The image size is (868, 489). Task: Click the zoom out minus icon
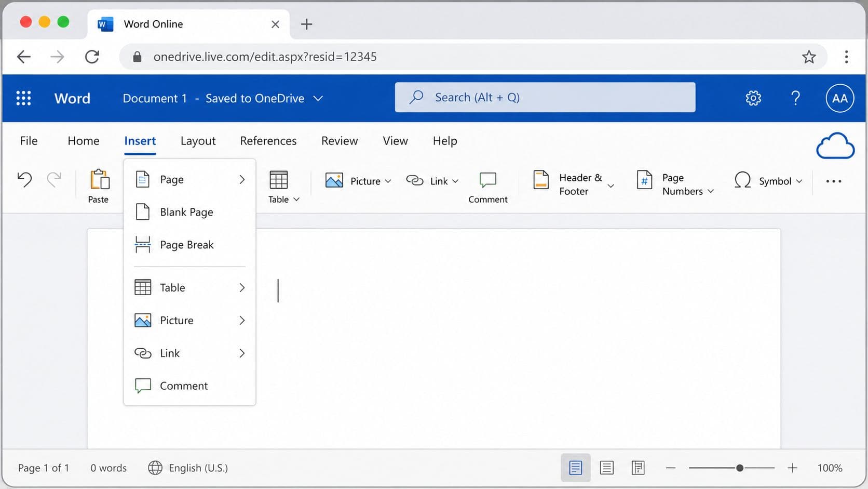pyautogui.click(x=671, y=468)
